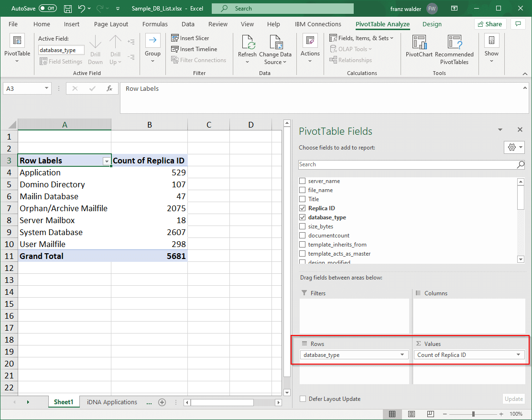532x420 pixels.
Task: Open Recommended PivotTables
Action: (454, 43)
